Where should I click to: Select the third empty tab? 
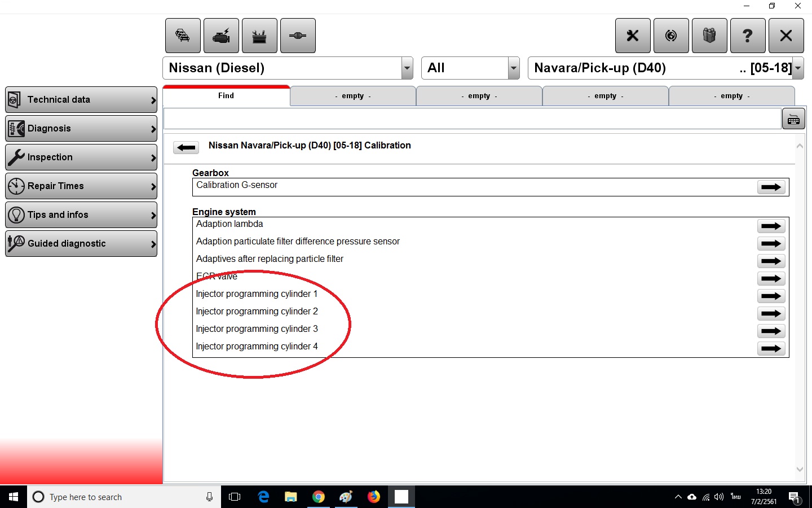(606, 96)
